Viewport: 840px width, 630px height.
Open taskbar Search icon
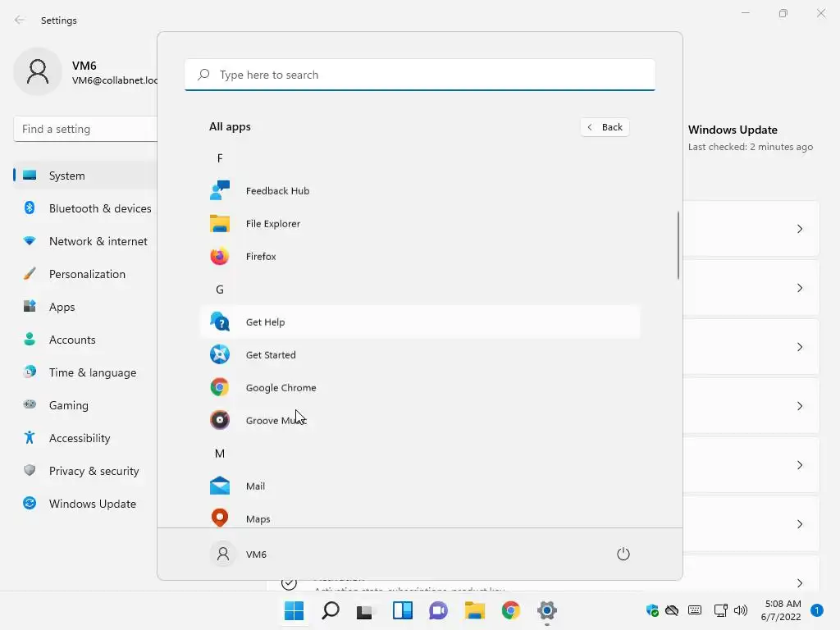pos(331,610)
